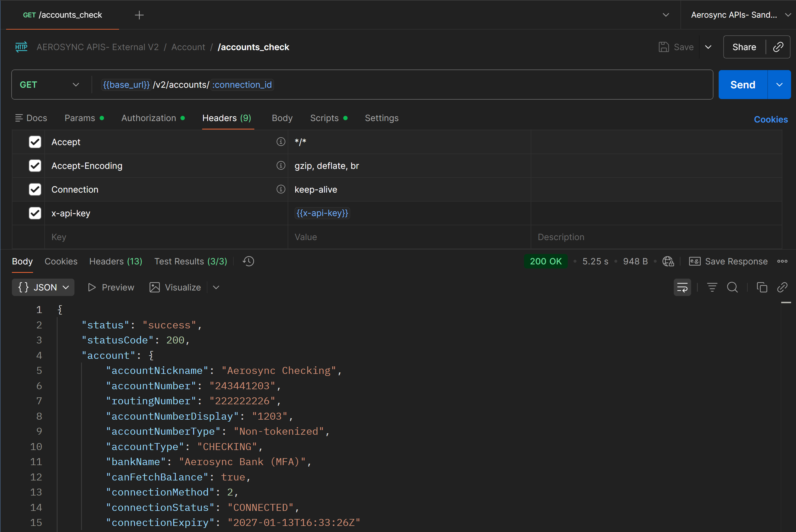Switch to the Authorization tab

point(149,118)
